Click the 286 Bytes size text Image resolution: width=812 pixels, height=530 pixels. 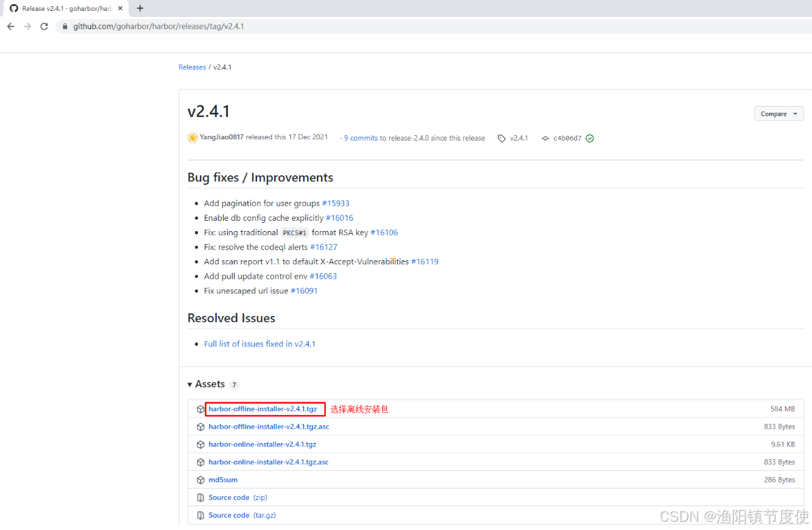(x=779, y=480)
